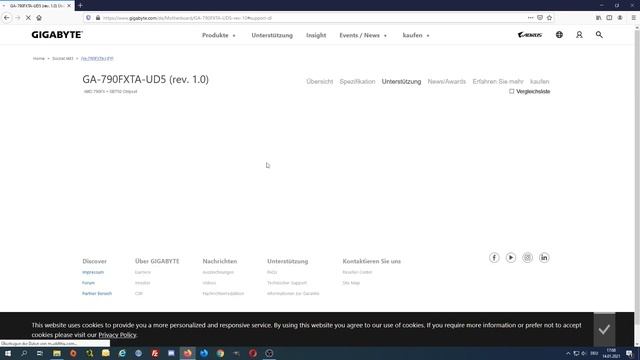Open the kaufen product tab
Screen dimensions: 640x360
[540, 82]
